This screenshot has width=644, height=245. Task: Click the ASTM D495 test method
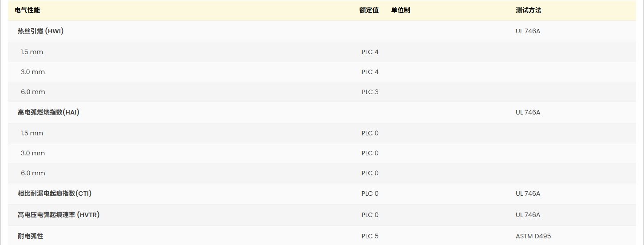tap(533, 236)
